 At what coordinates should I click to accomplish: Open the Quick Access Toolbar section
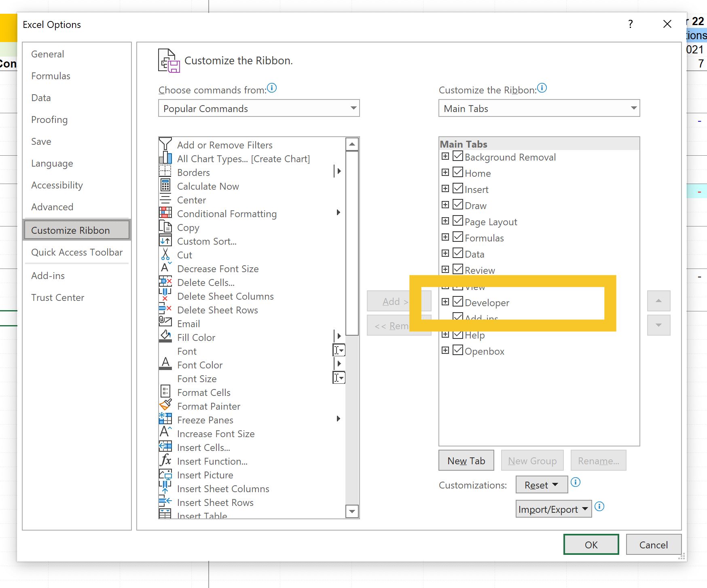[x=77, y=252]
